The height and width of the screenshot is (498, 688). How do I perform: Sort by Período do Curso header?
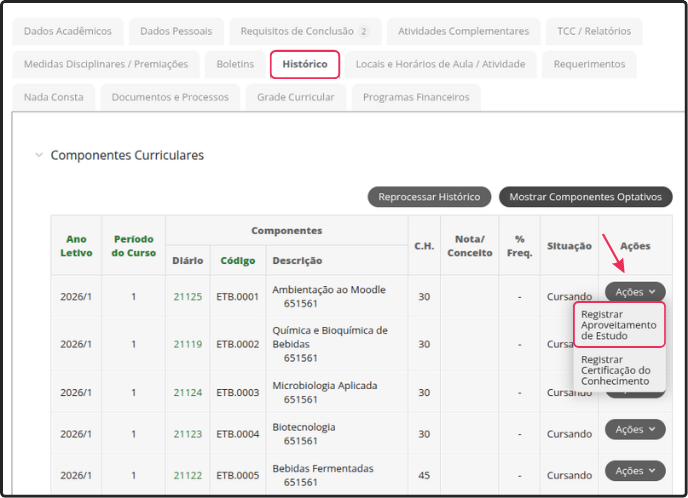coord(133,246)
